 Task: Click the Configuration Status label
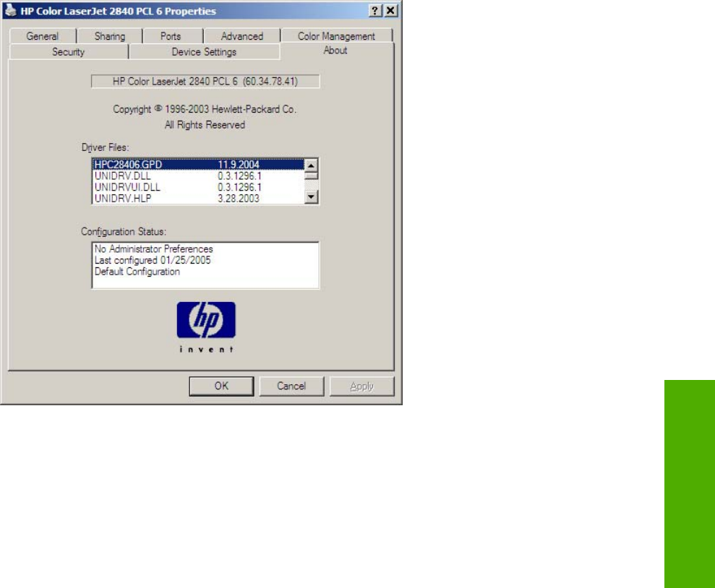(124, 232)
